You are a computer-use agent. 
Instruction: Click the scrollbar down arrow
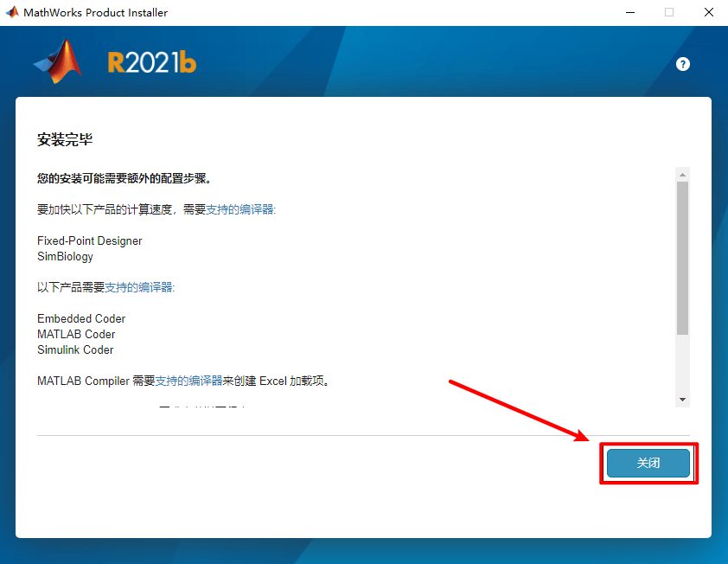point(682,400)
